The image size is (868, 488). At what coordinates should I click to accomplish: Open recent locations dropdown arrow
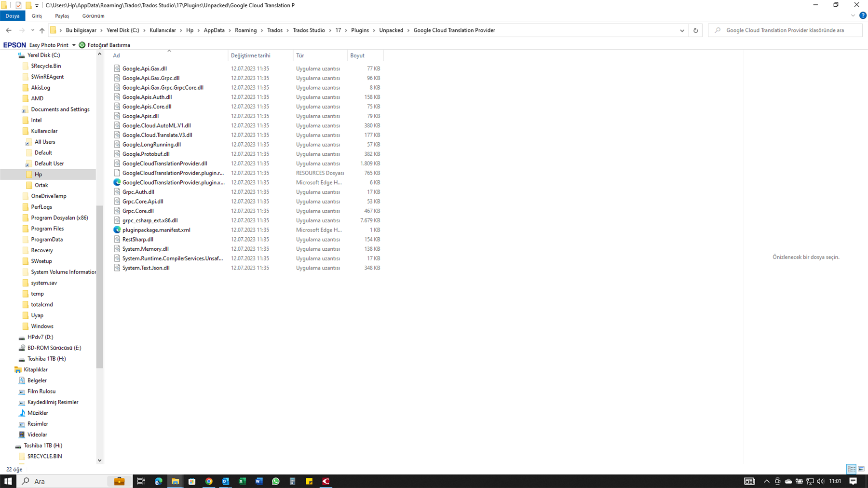point(32,30)
